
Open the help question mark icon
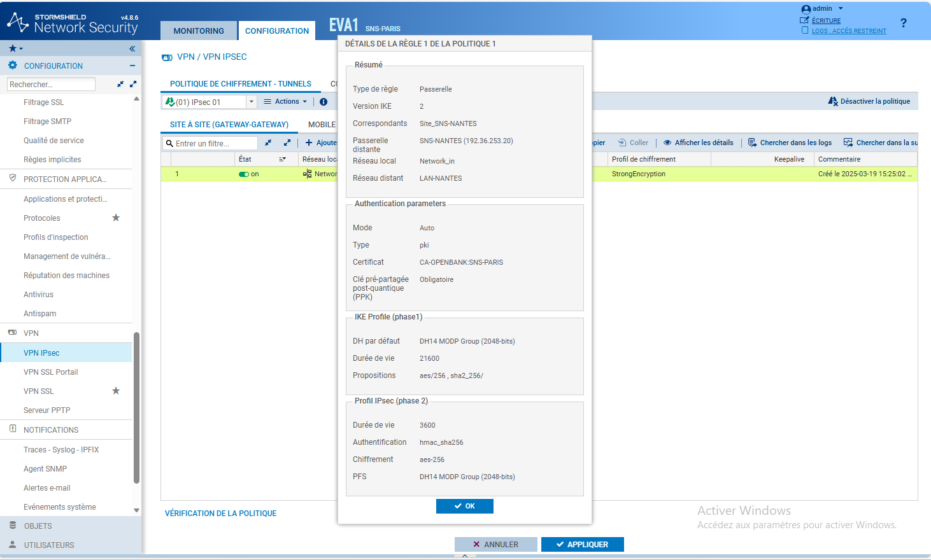tap(903, 23)
